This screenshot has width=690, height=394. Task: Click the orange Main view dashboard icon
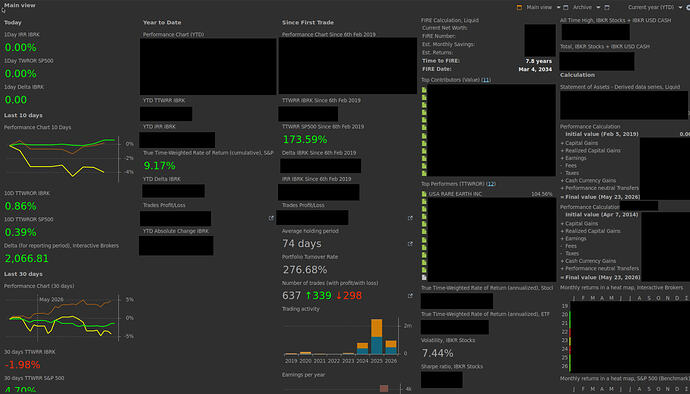[519, 7]
